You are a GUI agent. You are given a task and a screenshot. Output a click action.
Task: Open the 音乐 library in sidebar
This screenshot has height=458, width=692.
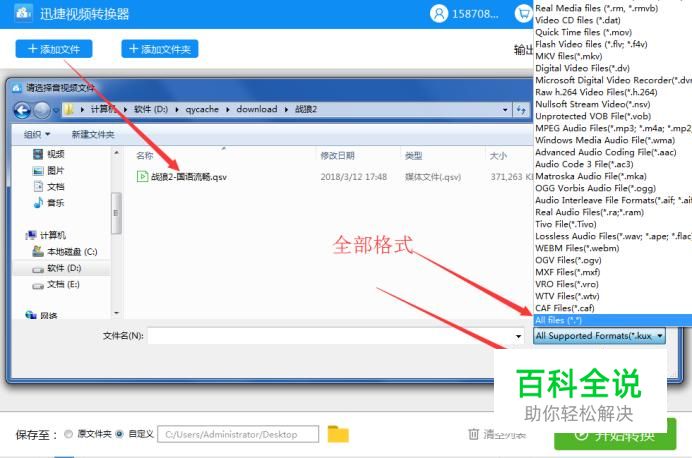pyautogui.click(x=49, y=203)
